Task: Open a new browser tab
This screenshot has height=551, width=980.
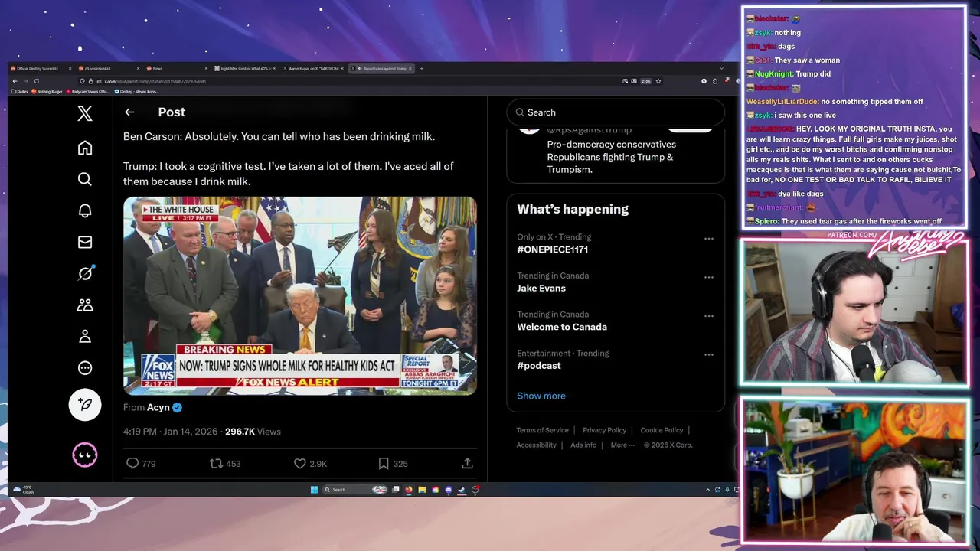Action: pyautogui.click(x=421, y=69)
